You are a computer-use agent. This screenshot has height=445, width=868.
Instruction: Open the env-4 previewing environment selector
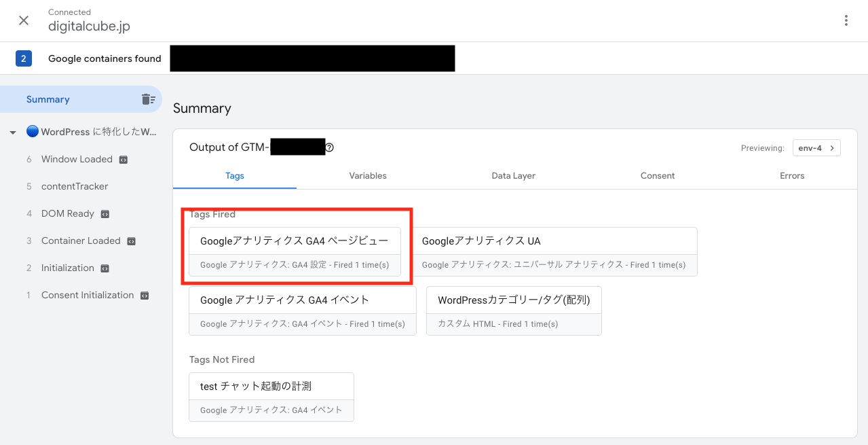pyautogui.click(x=816, y=148)
